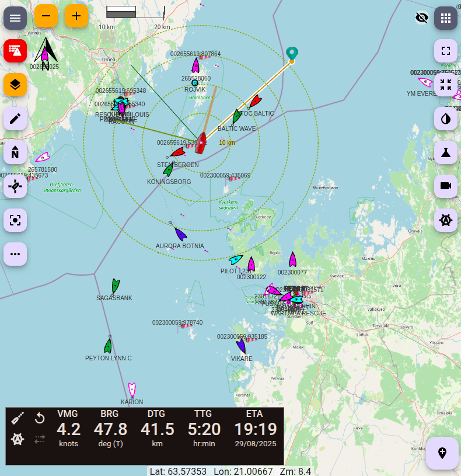Open the red alarms notification button
The height and width of the screenshot is (476, 461).
(x=15, y=51)
